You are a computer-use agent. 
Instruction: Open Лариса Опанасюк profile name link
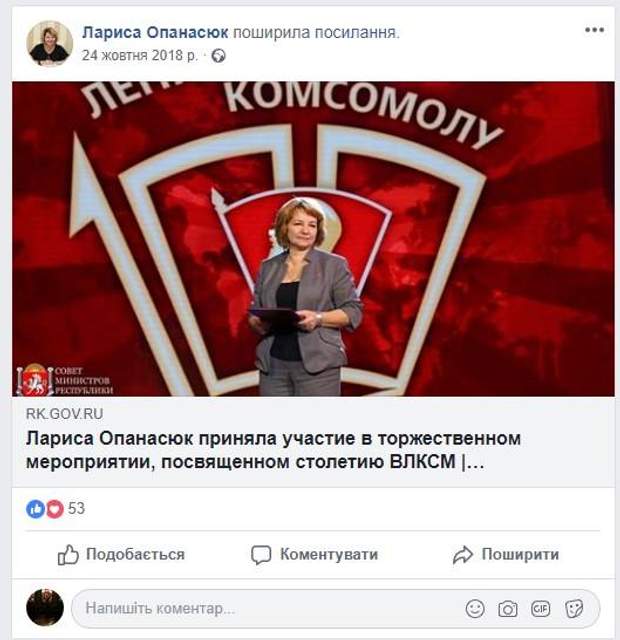(155, 32)
